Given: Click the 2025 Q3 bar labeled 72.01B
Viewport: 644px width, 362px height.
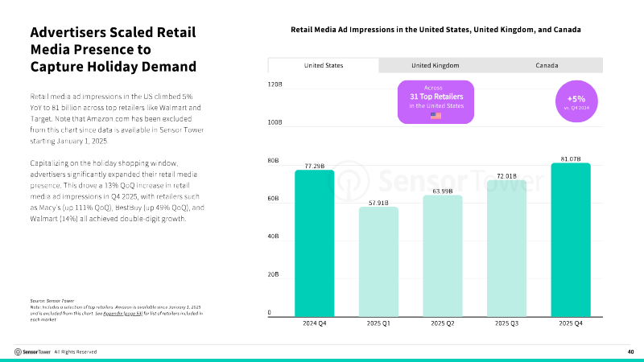Looking at the screenshot, I should click(506, 249).
